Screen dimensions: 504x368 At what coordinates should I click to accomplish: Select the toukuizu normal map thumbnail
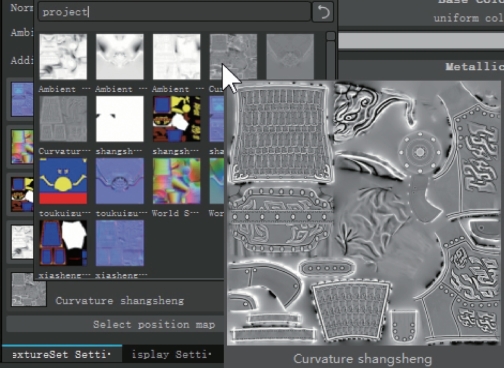click(120, 181)
